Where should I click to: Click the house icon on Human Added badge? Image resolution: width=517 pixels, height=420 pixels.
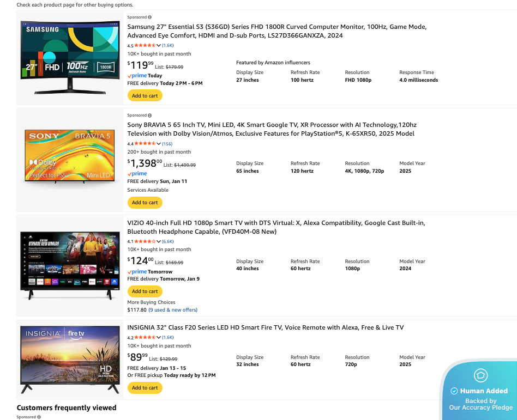[x=480, y=375]
